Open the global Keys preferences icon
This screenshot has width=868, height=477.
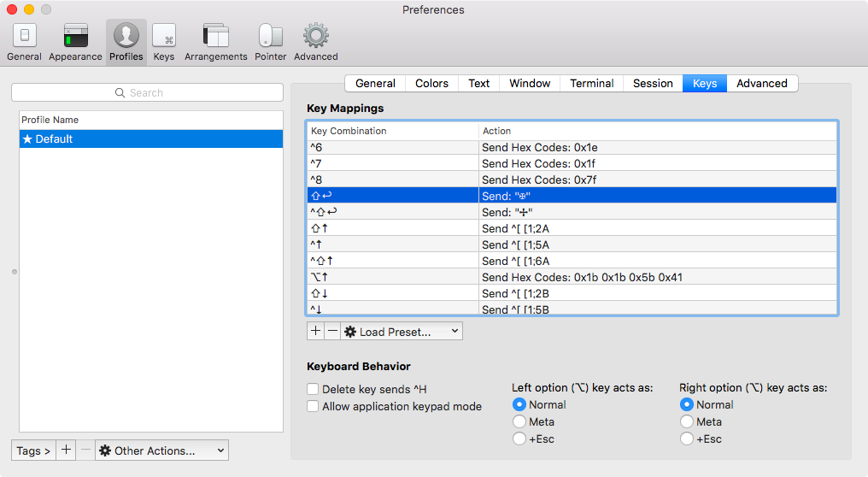pyautogui.click(x=164, y=36)
